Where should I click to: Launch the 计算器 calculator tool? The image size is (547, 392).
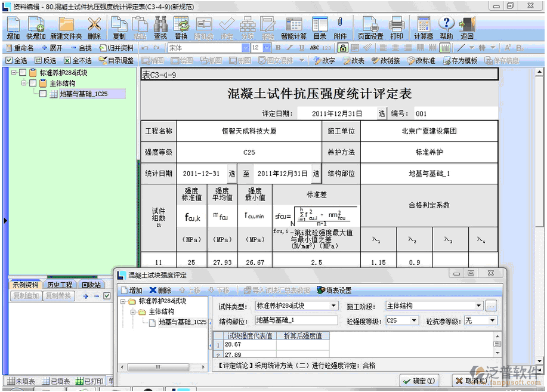pos(424,27)
